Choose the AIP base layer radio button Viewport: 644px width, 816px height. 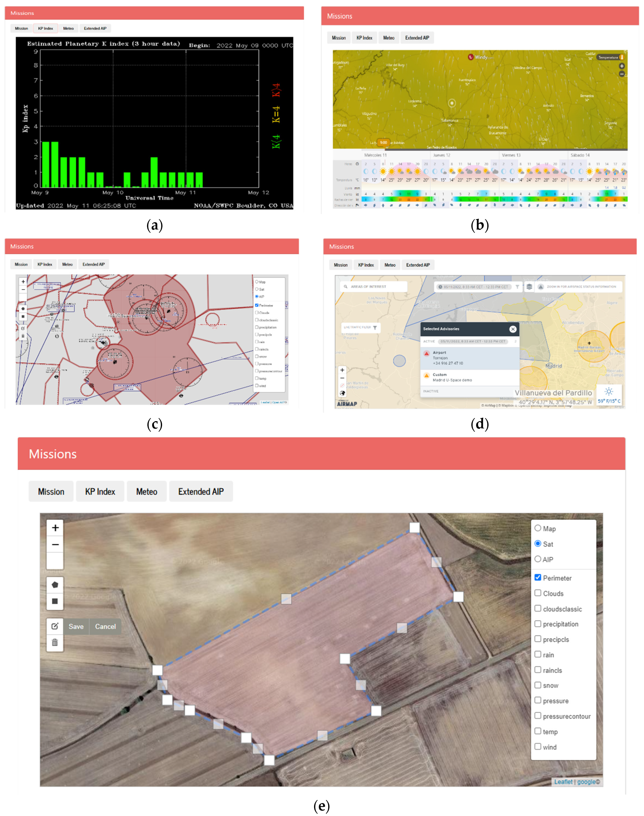pos(538,559)
